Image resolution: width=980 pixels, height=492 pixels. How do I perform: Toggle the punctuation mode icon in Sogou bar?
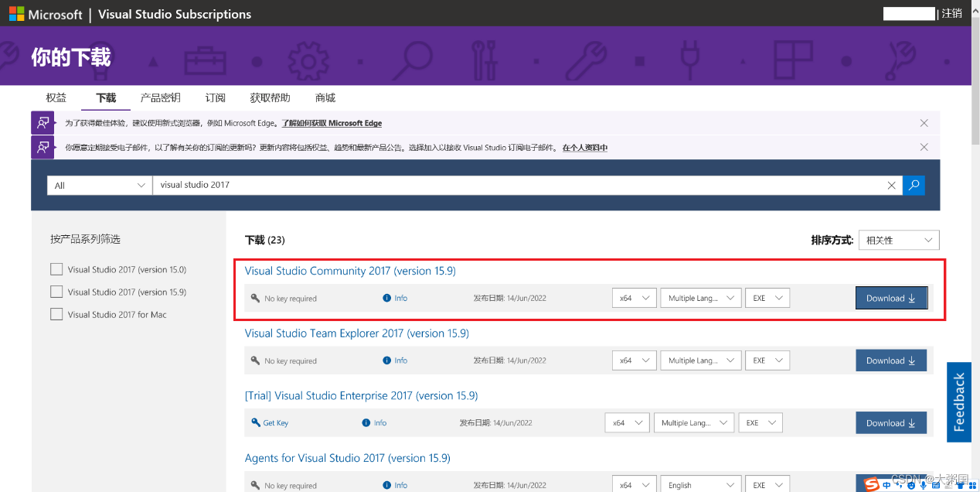pos(898,486)
